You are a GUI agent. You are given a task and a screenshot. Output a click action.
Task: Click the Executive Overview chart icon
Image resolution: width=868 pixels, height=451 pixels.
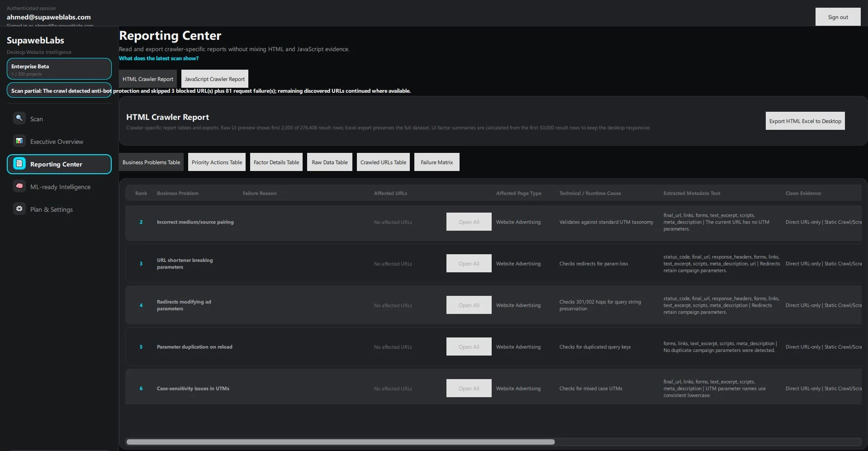[19, 141]
